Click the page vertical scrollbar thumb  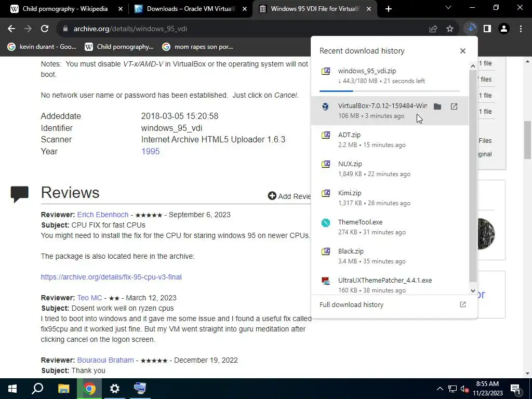pyautogui.click(x=527, y=140)
